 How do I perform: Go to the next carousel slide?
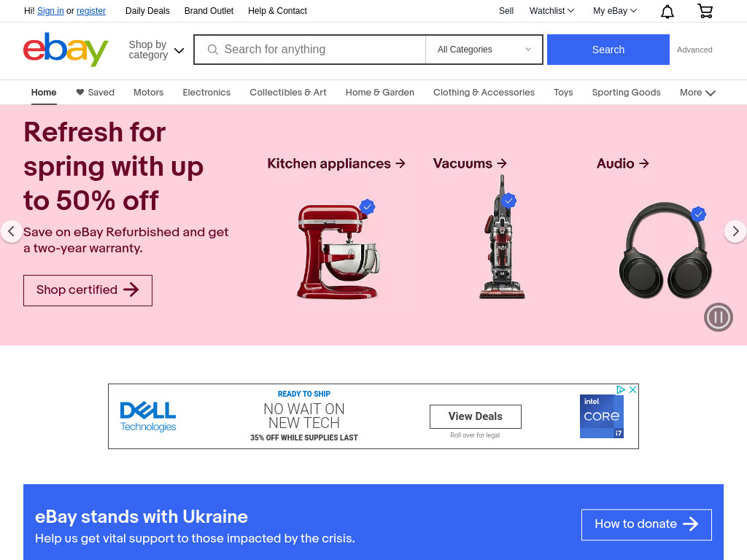[x=735, y=231]
